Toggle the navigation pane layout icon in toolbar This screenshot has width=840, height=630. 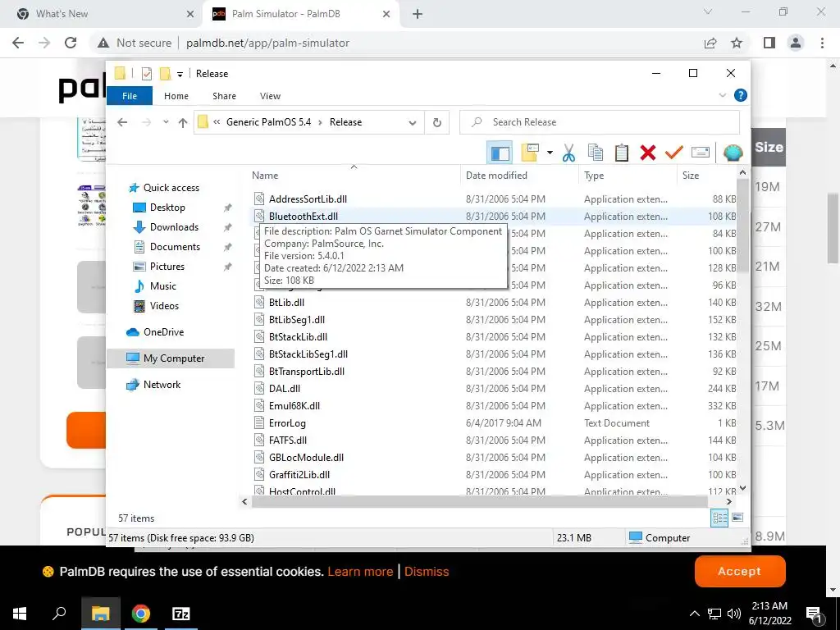(500, 153)
